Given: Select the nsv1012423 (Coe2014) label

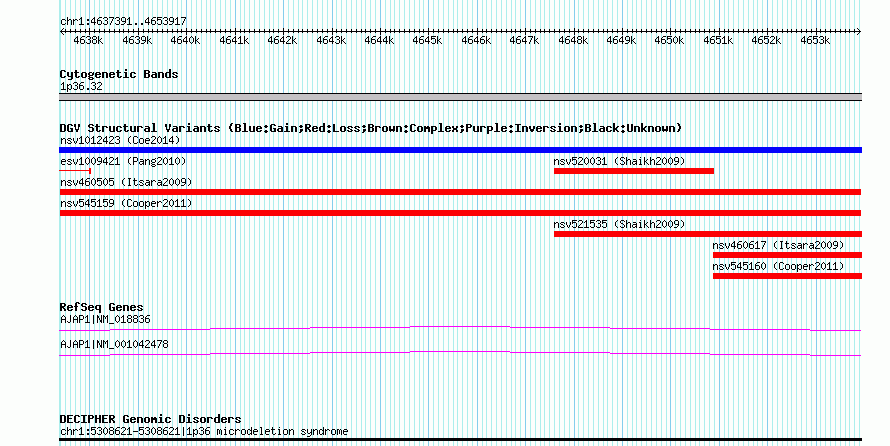Looking at the screenshot, I should [x=120, y=140].
